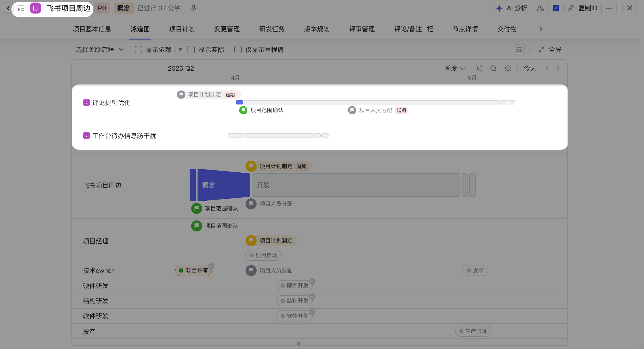Screen dimensions: 644x349
Task: Click the P0 priority tag
Action: (x=102, y=8)
